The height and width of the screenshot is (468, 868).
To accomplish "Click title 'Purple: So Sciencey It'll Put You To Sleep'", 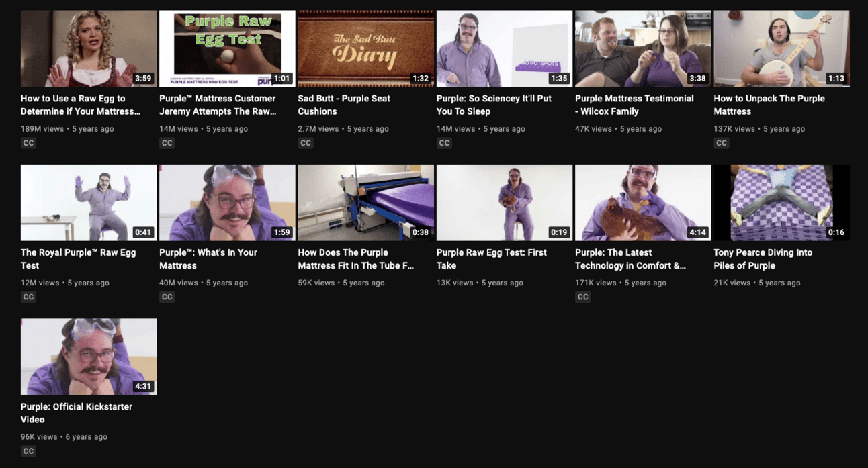I will click(494, 105).
